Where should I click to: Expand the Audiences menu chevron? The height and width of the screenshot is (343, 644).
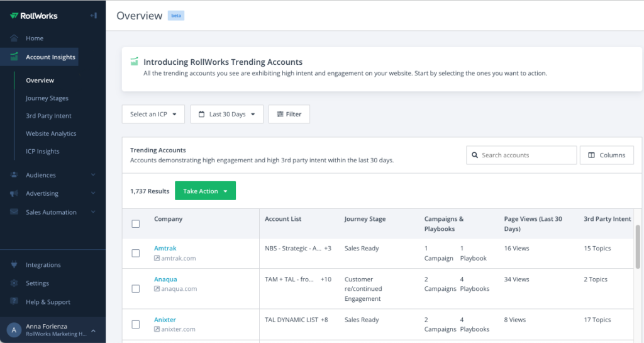click(93, 174)
